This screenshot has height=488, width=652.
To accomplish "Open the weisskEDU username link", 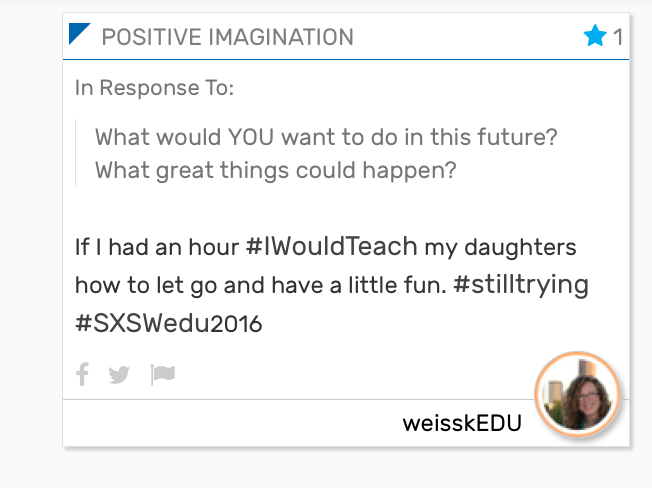I will 462,424.
